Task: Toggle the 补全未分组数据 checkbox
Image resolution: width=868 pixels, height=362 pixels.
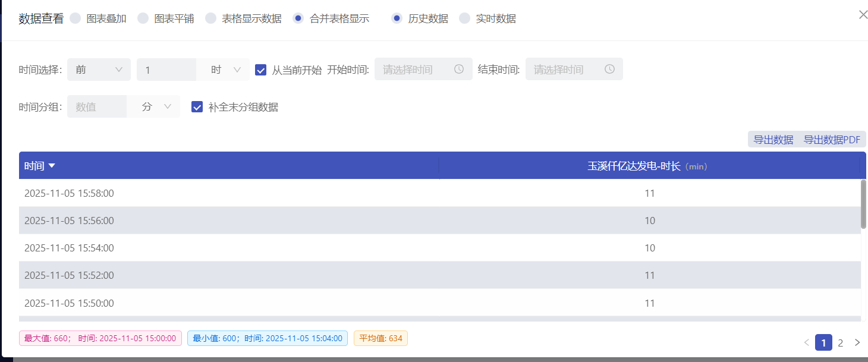Action: [x=197, y=107]
